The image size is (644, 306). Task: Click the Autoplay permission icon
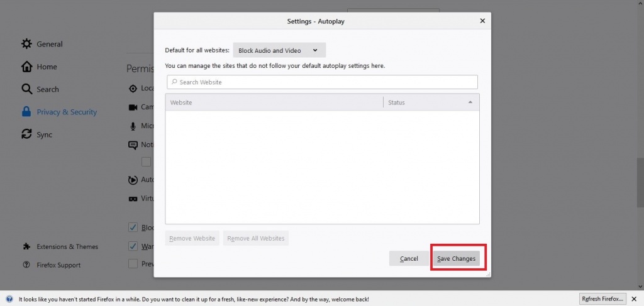133,180
